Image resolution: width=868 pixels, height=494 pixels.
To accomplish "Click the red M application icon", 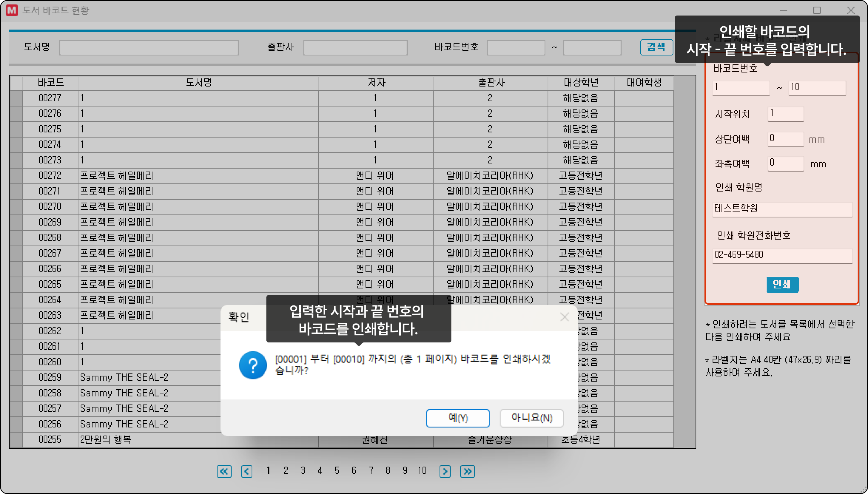I will (12, 10).
